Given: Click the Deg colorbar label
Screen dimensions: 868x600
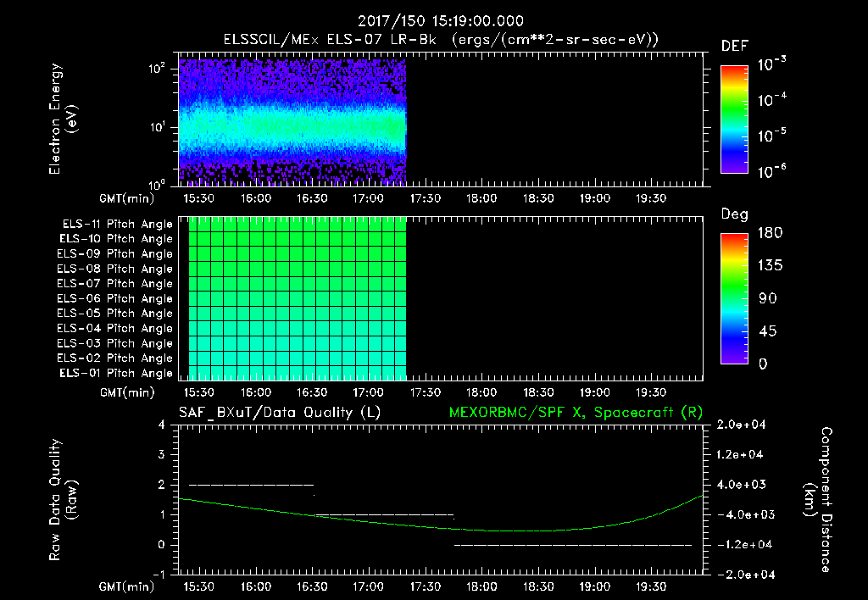Looking at the screenshot, I should (735, 214).
